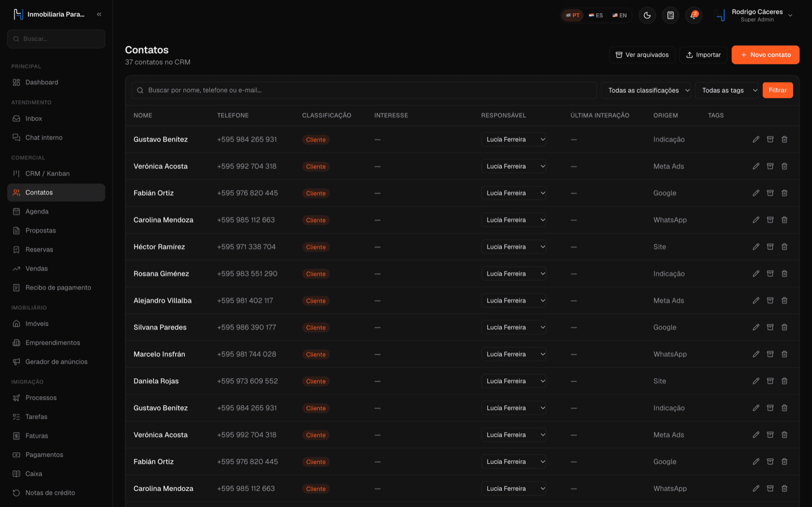This screenshot has height=507, width=812.
Task: Delete contact Daniela Rojas
Action: [784, 381]
